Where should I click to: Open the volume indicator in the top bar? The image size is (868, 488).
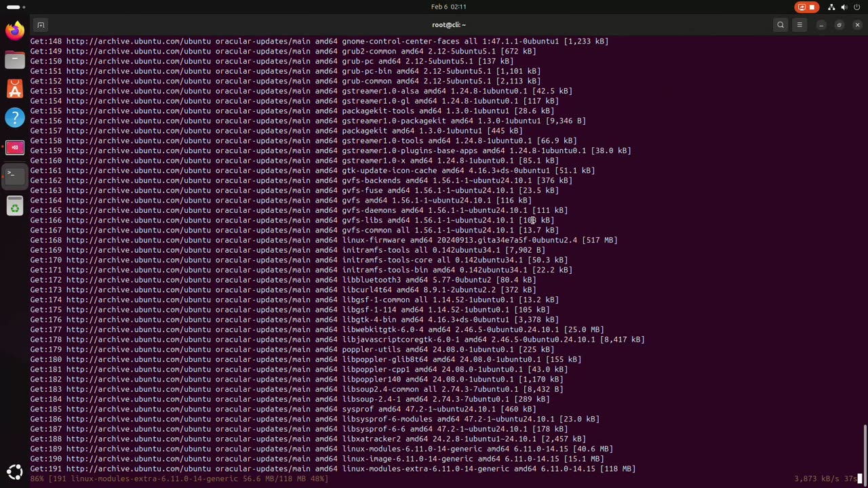pos(844,7)
